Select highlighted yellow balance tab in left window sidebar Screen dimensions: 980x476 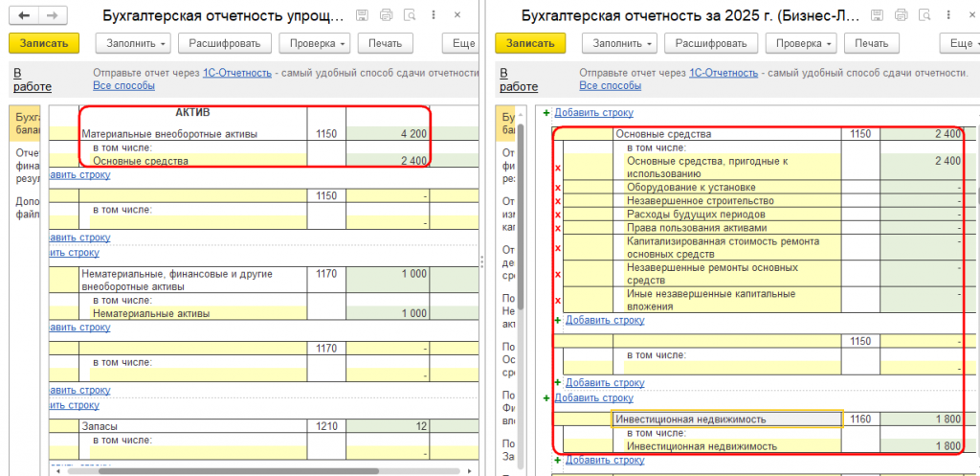[25, 124]
